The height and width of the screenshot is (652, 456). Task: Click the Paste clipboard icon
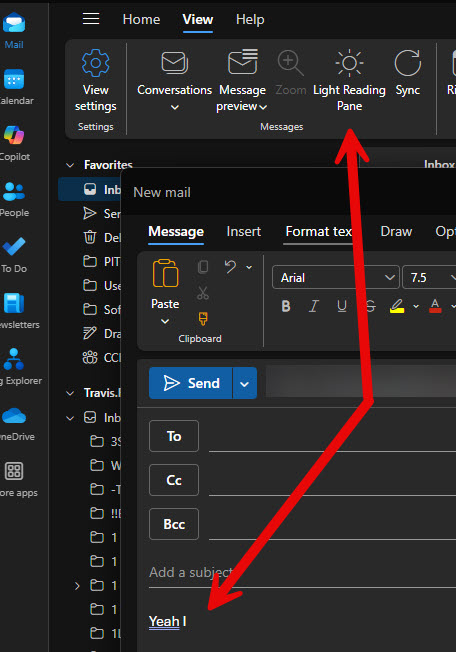(x=165, y=273)
